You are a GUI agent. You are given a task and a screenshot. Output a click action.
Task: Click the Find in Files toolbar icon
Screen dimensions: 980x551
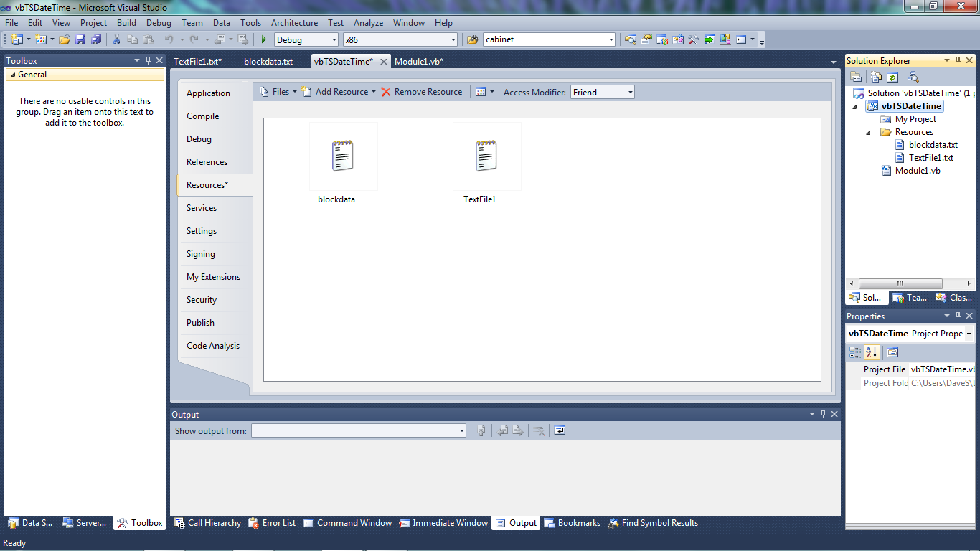pos(472,40)
